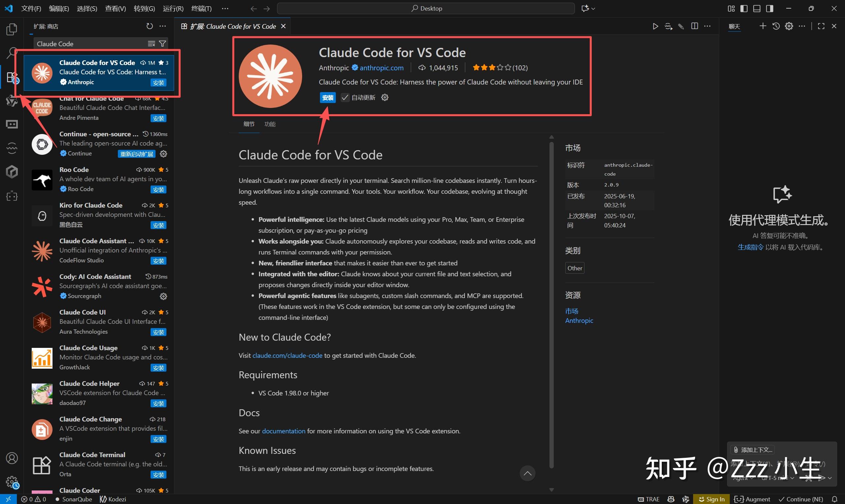
Task: Toggle the bottom panel layout button
Action: pyautogui.click(x=757, y=9)
